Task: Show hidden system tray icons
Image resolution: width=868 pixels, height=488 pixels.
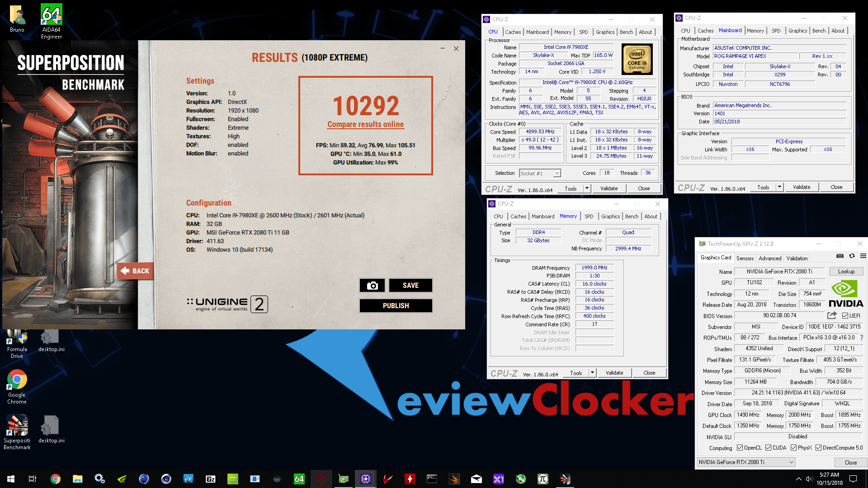Action: (798, 479)
